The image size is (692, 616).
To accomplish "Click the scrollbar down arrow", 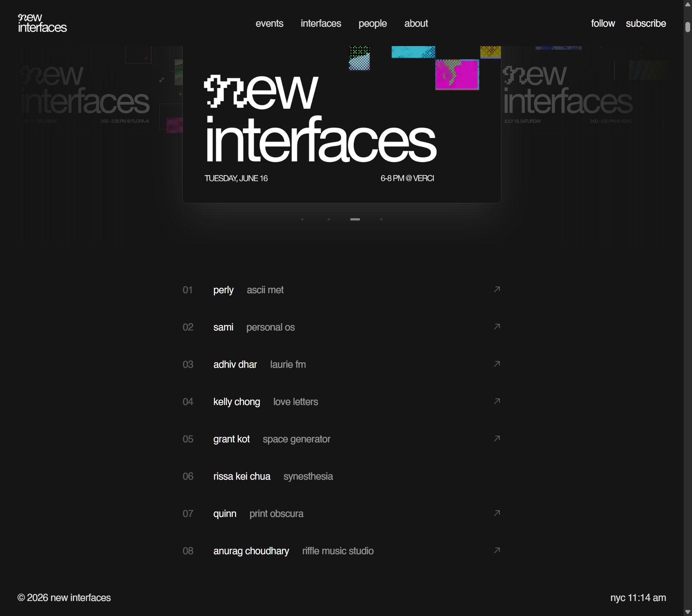I will click(x=688, y=612).
